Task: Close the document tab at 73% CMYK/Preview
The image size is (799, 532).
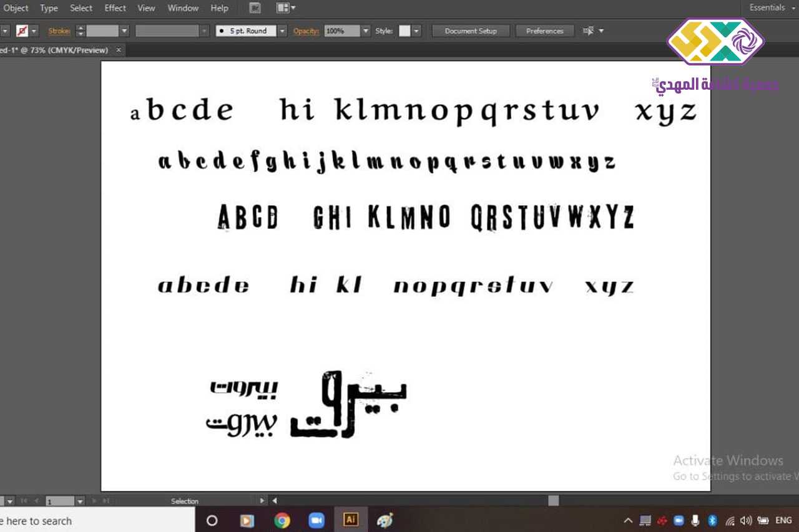Action: (x=119, y=50)
